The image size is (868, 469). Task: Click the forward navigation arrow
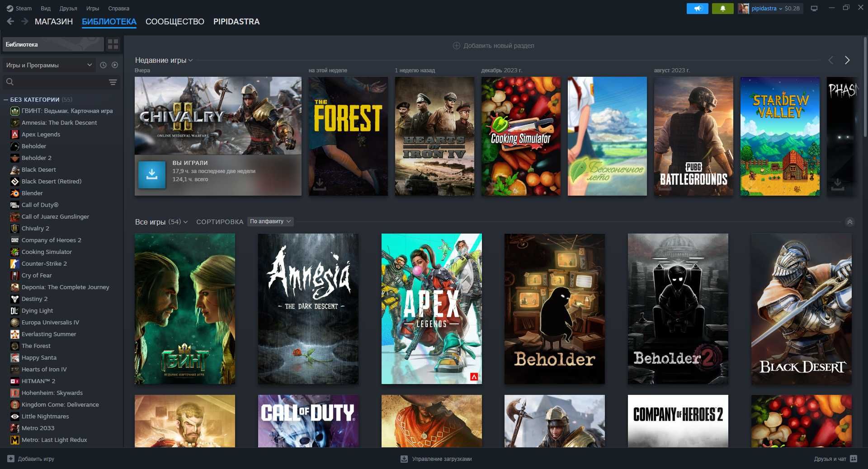tap(24, 21)
